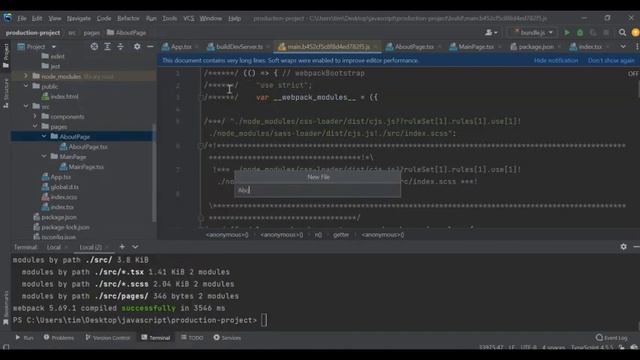
Task: Open the Help menu
Action: 234,18
